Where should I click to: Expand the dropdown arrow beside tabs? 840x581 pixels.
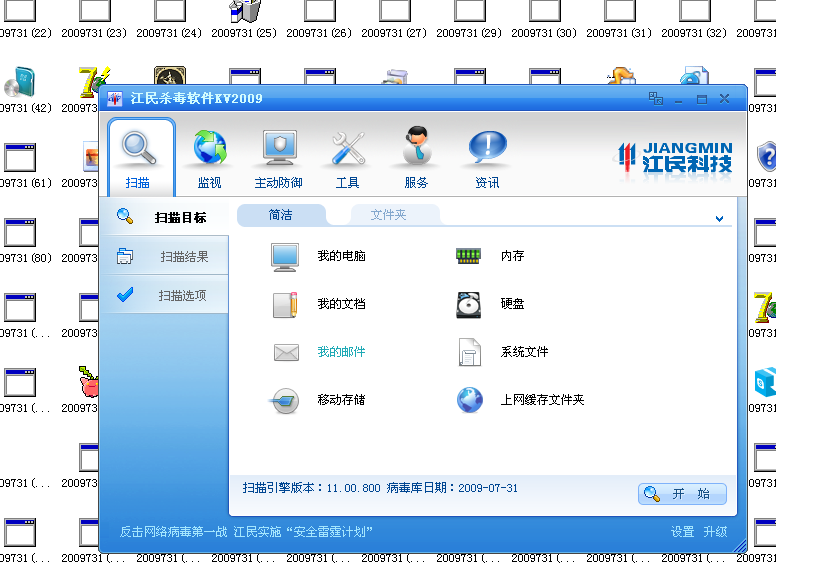[x=719, y=218]
